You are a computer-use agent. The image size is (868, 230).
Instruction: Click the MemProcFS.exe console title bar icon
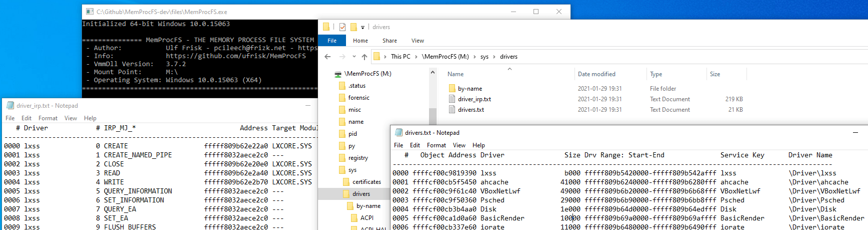(x=90, y=12)
